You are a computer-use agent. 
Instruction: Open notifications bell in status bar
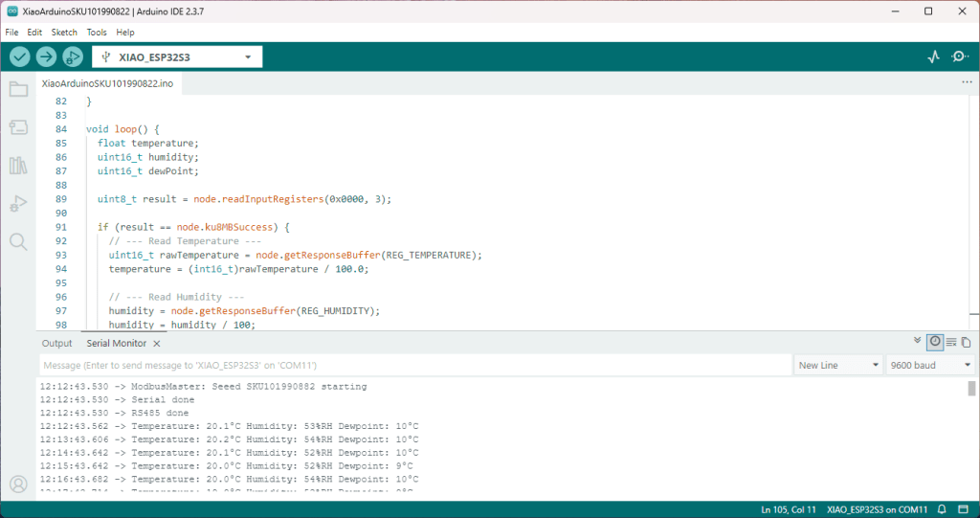point(942,508)
